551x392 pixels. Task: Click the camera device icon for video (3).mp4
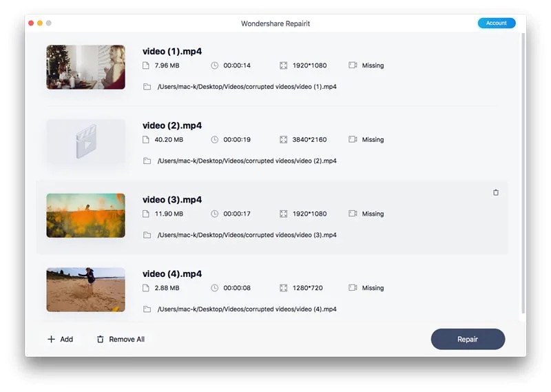click(353, 214)
